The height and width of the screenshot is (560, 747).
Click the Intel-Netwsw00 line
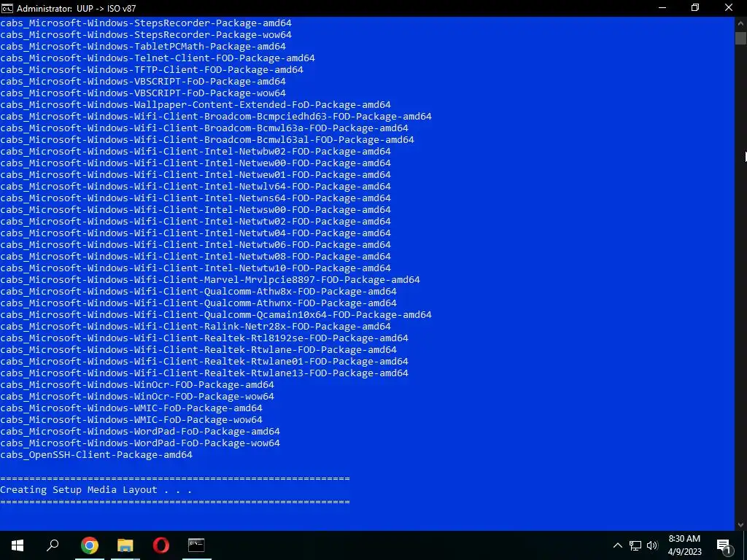196,209
